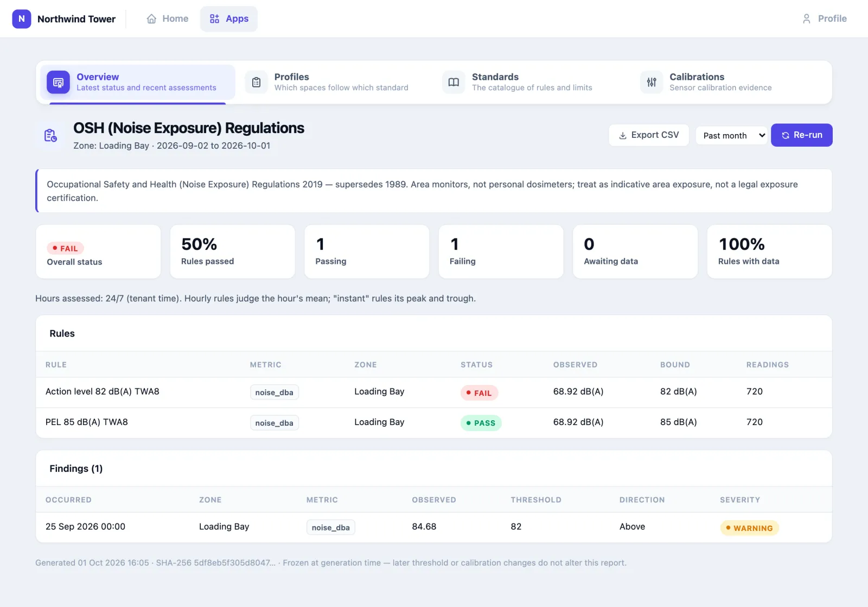This screenshot has height=607, width=868.
Task: Click the observed value 84.68 in Findings
Action: point(424,527)
